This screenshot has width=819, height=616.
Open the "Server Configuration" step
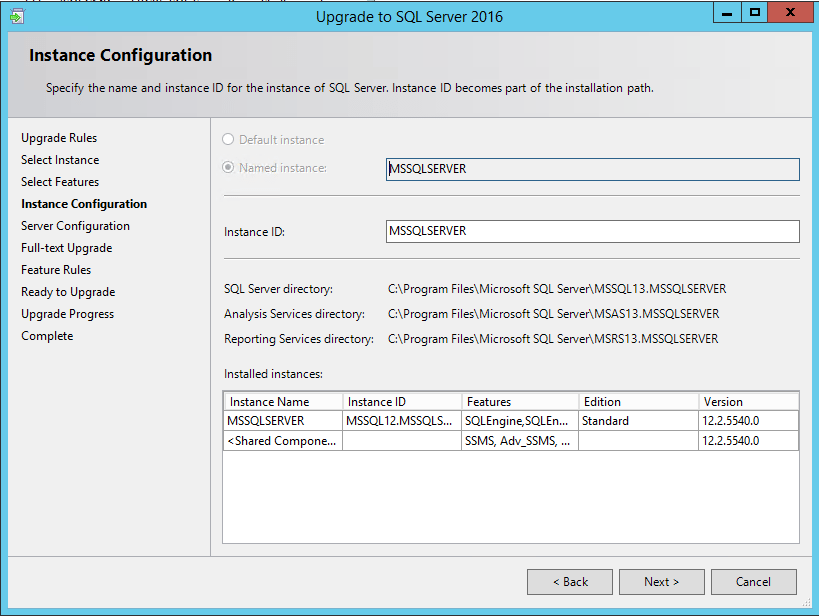click(66, 225)
